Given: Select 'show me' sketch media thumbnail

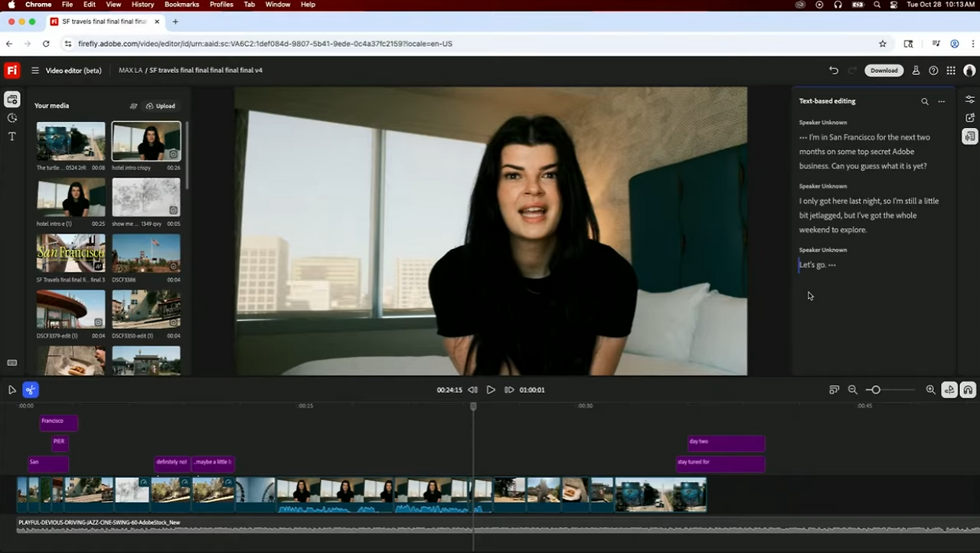Looking at the screenshot, I should [x=146, y=198].
